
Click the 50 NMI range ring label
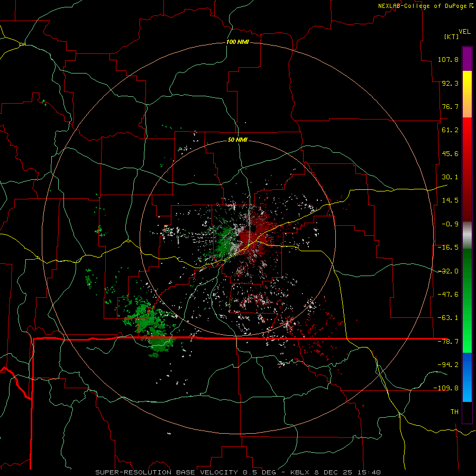[237, 140]
